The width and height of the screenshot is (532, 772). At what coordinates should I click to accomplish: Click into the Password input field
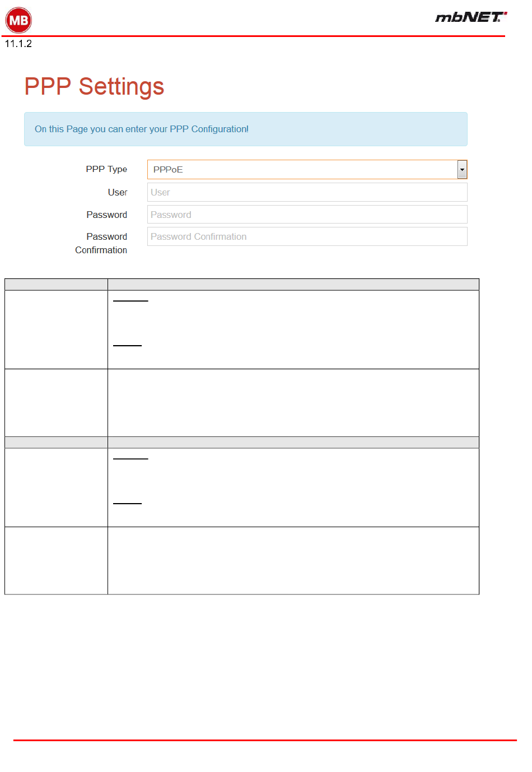[x=307, y=215]
